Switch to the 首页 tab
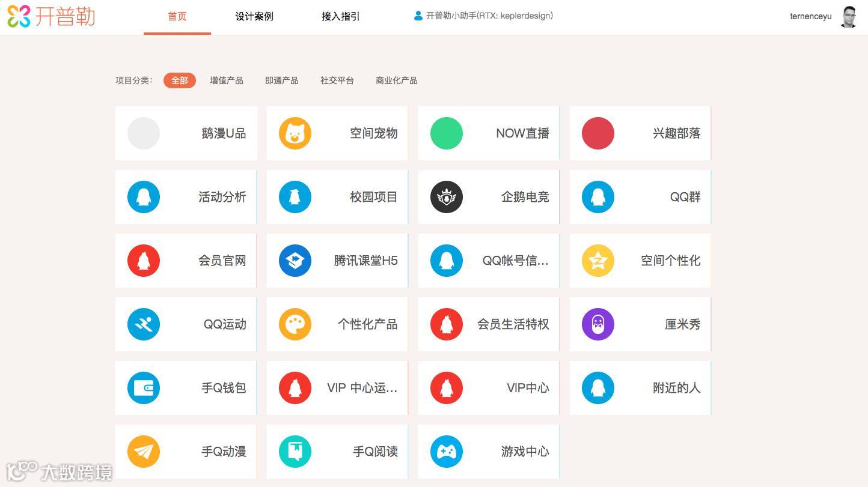This screenshot has width=868, height=487. point(177,16)
